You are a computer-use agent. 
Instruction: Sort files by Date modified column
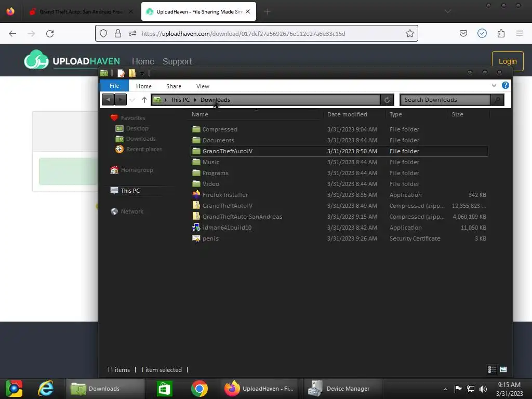(x=347, y=114)
